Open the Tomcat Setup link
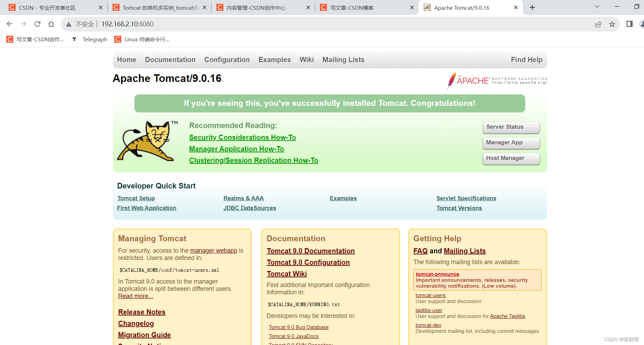The image size is (644, 345). point(136,198)
